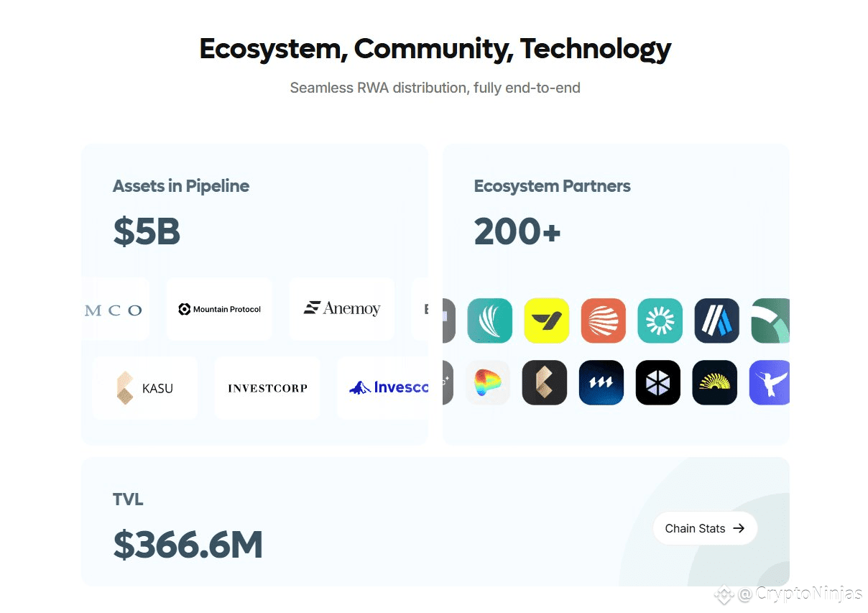Click the INVESTCORP logo tile
This screenshot has height=613, width=868.
(267, 388)
